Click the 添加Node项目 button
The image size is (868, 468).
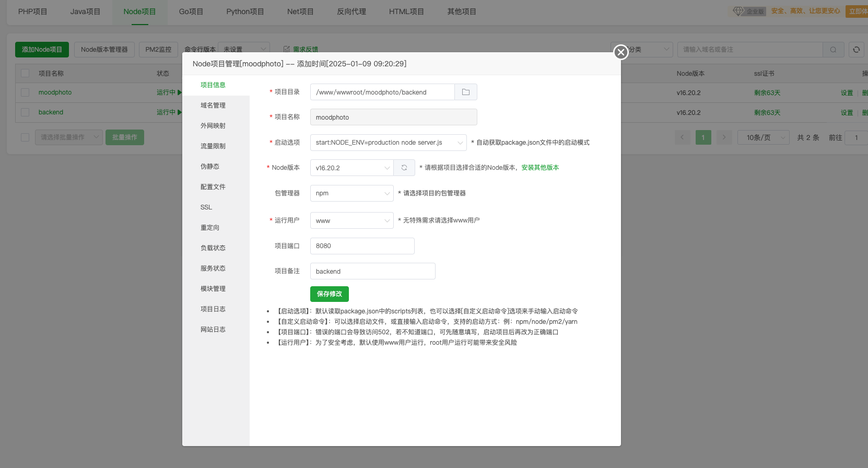click(42, 50)
